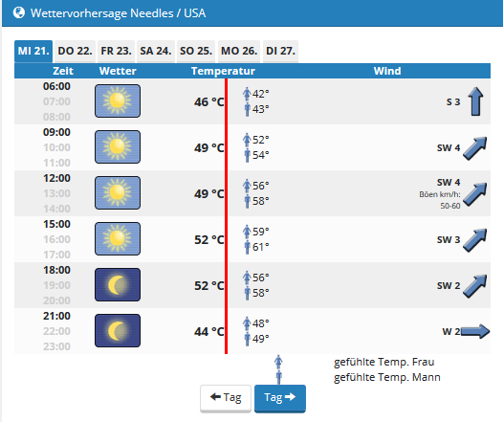Open the DI 27. tab
This screenshot has width=504, height=422.
(280, 51)
